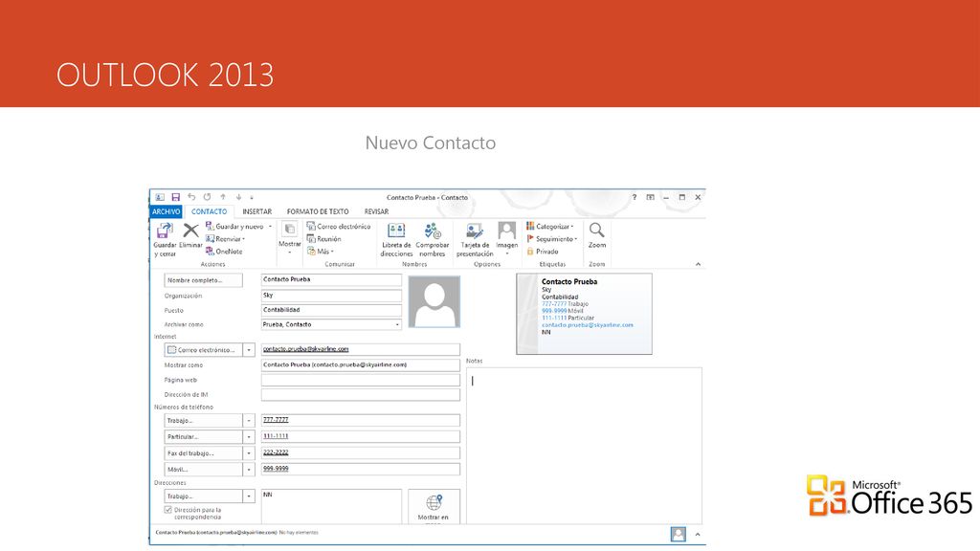Toggle the Privado lock option
Image resolution: width=980 pixels, height=551 pixels.
543,252
